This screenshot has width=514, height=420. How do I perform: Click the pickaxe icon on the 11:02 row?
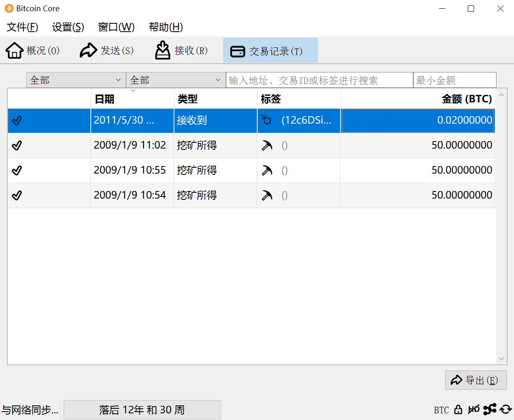tap(267, 145)
